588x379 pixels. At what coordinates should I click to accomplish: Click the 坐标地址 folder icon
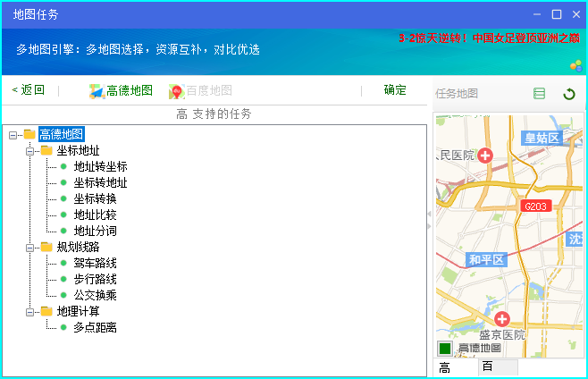click(46, 150)
